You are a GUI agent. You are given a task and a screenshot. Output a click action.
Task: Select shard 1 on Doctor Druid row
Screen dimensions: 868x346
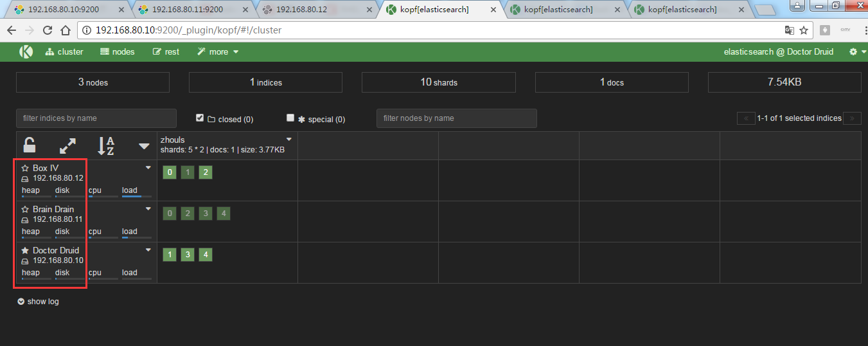pyautogui.click(x=170, y=255)
